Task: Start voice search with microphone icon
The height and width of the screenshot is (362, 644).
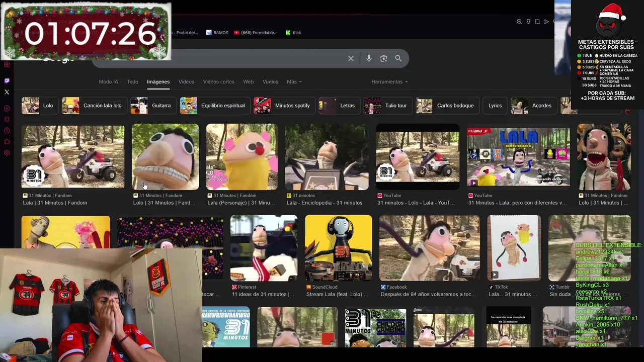Action: pos(369,58)
